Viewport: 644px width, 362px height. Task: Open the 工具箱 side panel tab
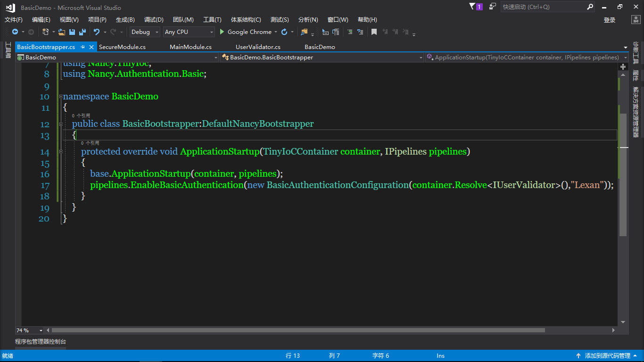tap(8, 50)
